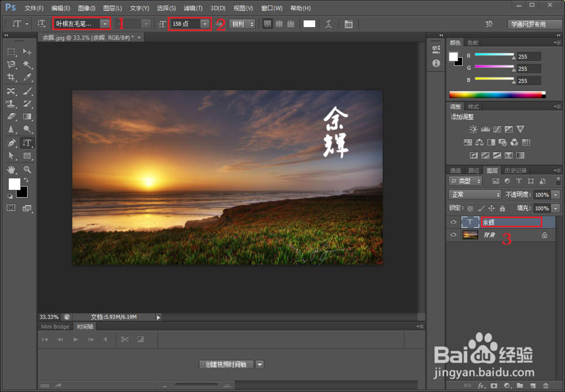The width and height of the screenshot is (565, 392).
Task: Select the Path Selection tool
Action: (11, 156)
